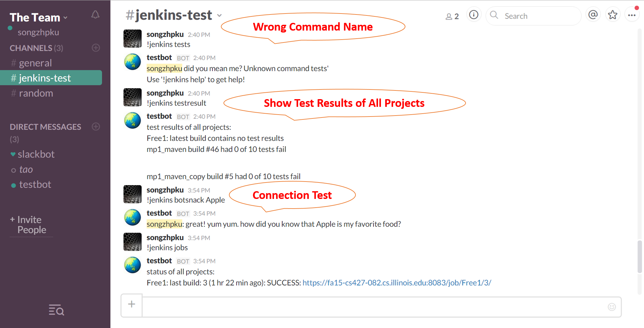This screenshot has width=644, height=328.
Task: Click testbot name on 'test results' reply
Action: coord(159,116)
